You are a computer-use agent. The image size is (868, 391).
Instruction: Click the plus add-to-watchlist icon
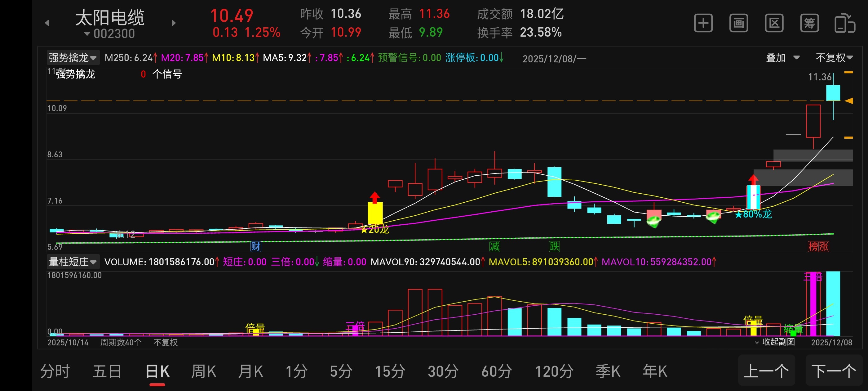(703, 23)
